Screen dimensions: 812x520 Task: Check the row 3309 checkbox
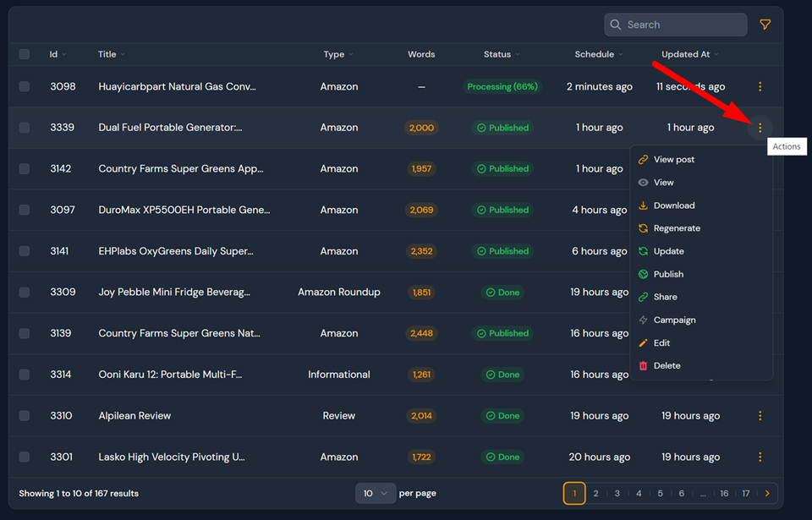25,292
